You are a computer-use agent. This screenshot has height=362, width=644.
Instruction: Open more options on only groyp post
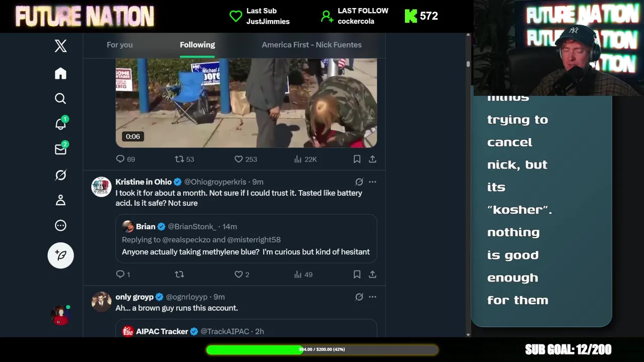[372, 297]
